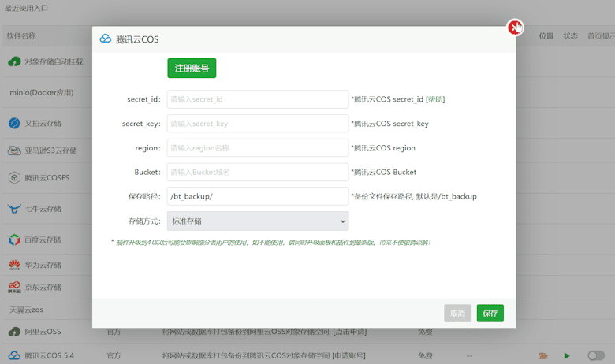615x364 pixels.
Task: Click the 亚马逊S3云存储 AWS icon
Action: tap(14, 150)
